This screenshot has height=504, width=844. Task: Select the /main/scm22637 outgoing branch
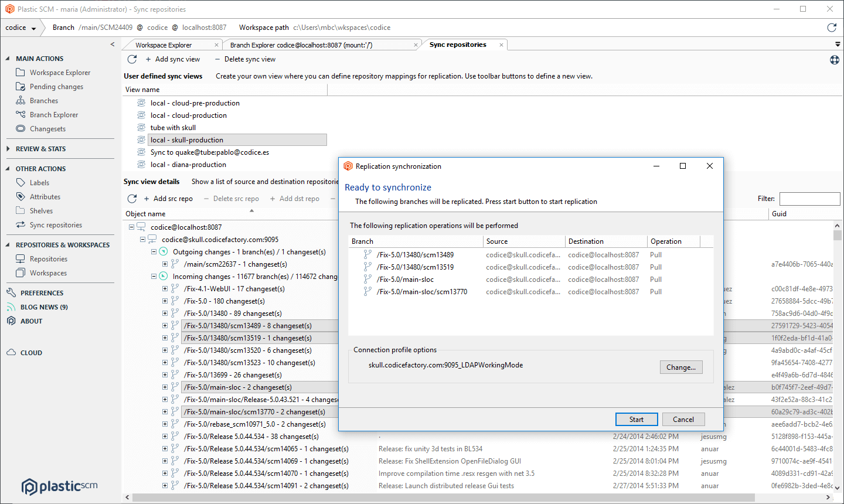tap(235, 264)
